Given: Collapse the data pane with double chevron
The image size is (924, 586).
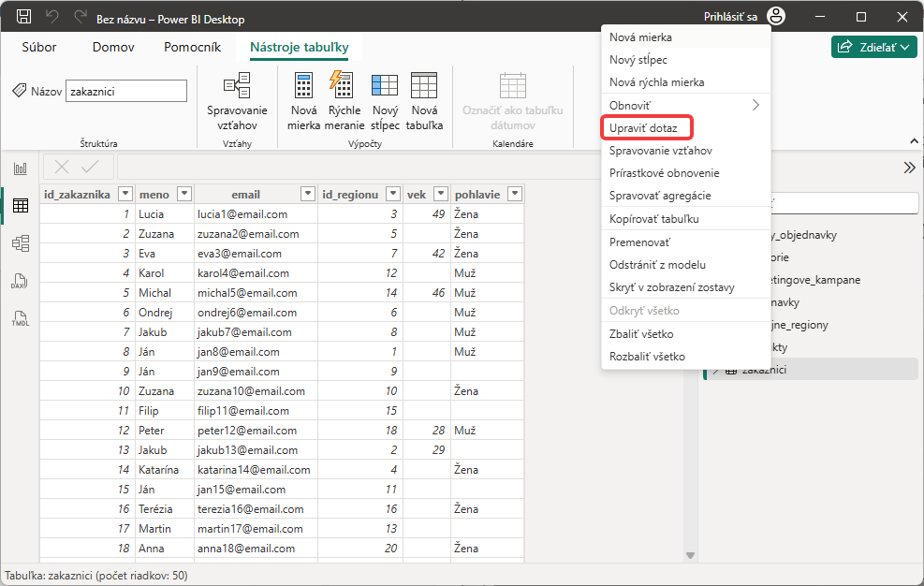Looking at the screenshot, I should point(909,168).
